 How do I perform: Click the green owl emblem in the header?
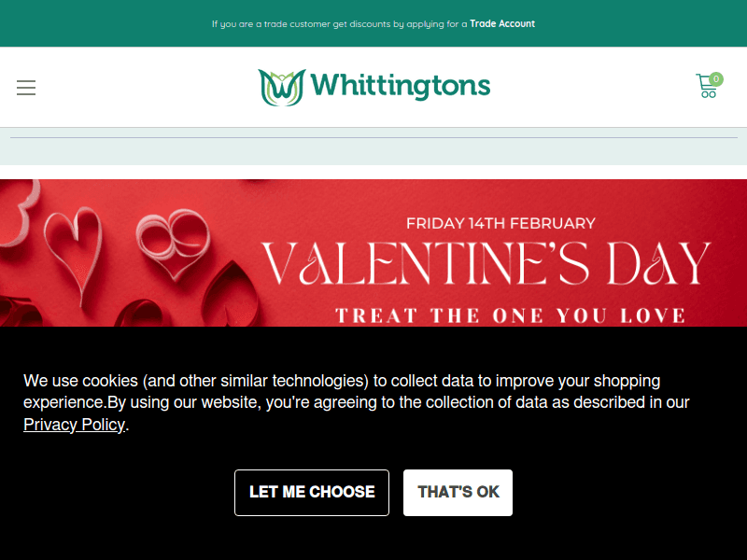(x=280, y=85)
